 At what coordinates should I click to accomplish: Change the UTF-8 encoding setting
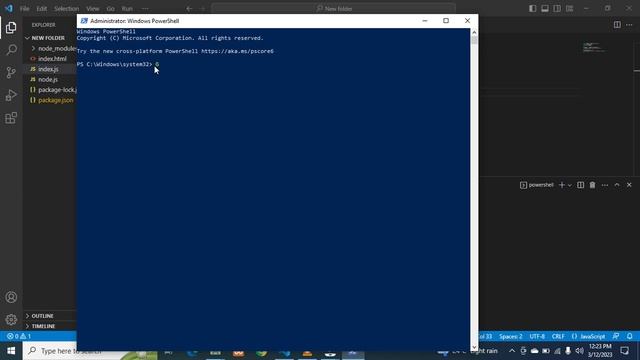click(x=537, y=336)
